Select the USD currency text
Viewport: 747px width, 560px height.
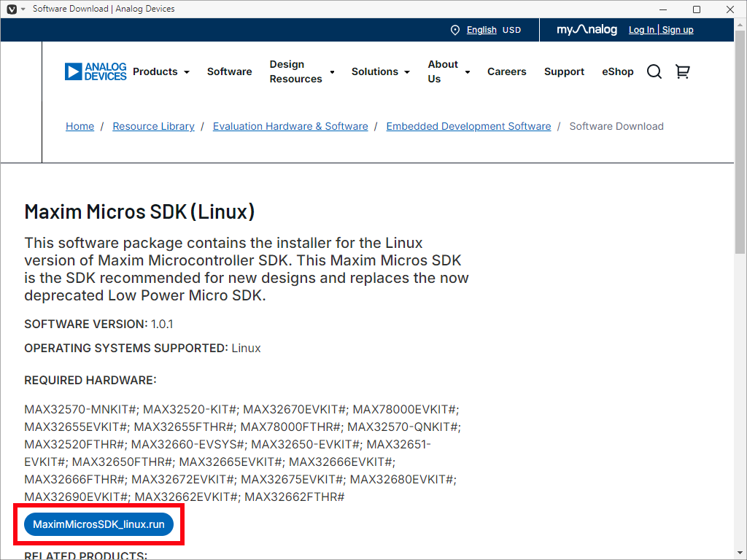pyautogui.click(x=511, y=30)
